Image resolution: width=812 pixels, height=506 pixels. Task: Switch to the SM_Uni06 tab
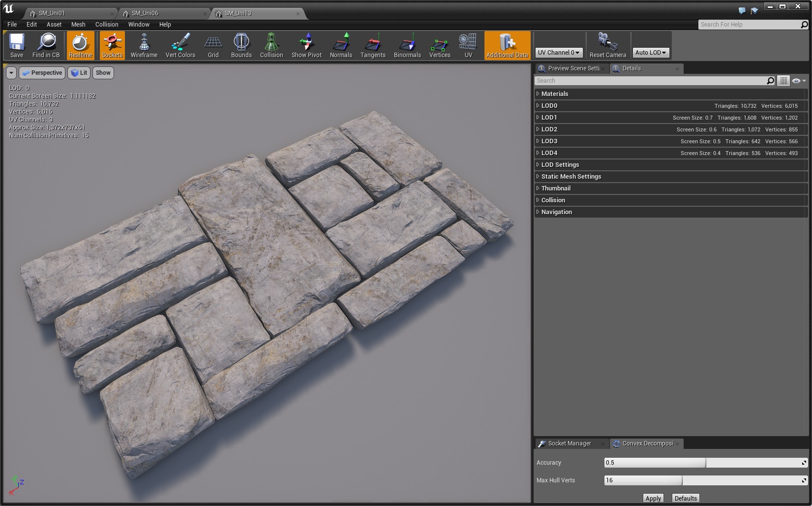(145, 13)
